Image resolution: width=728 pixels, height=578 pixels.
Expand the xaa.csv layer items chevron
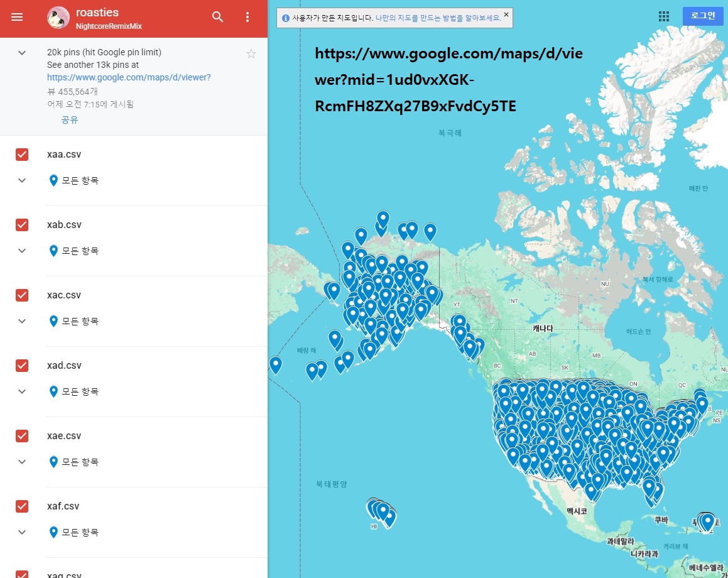pos(22,180)
